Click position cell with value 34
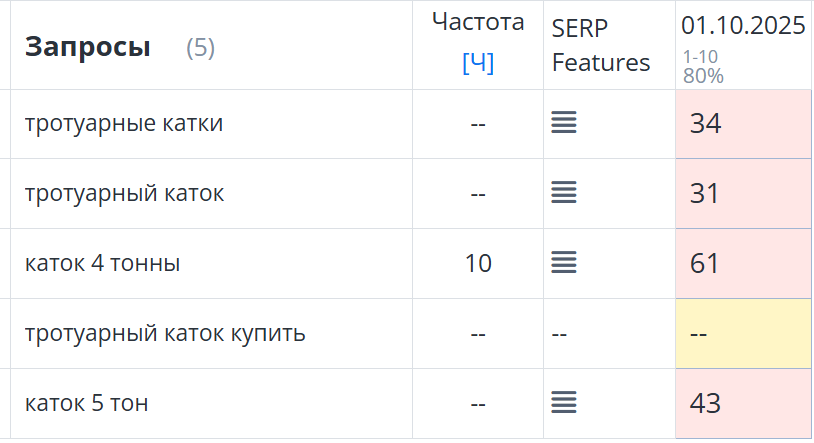 tap(743, 124)
